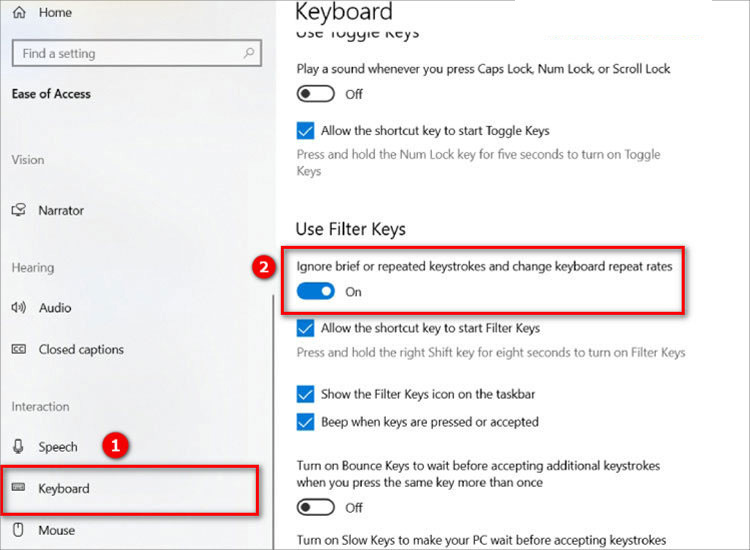
Task: Uncheck Show the Filter Keys icon on taskbar
Action: coord(305,394)
